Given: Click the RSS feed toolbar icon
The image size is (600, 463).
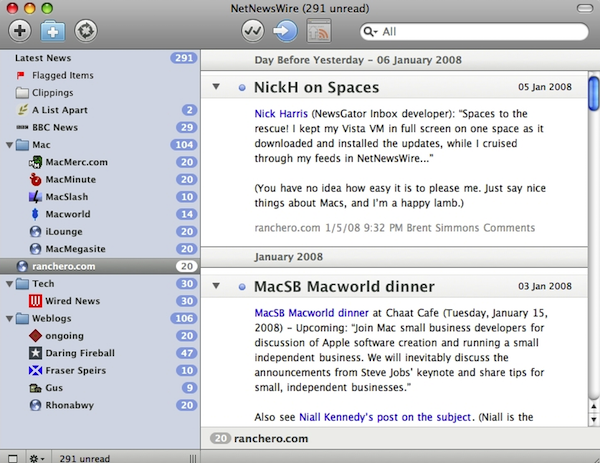Looking at the screenshot, I should click(319, 31).
